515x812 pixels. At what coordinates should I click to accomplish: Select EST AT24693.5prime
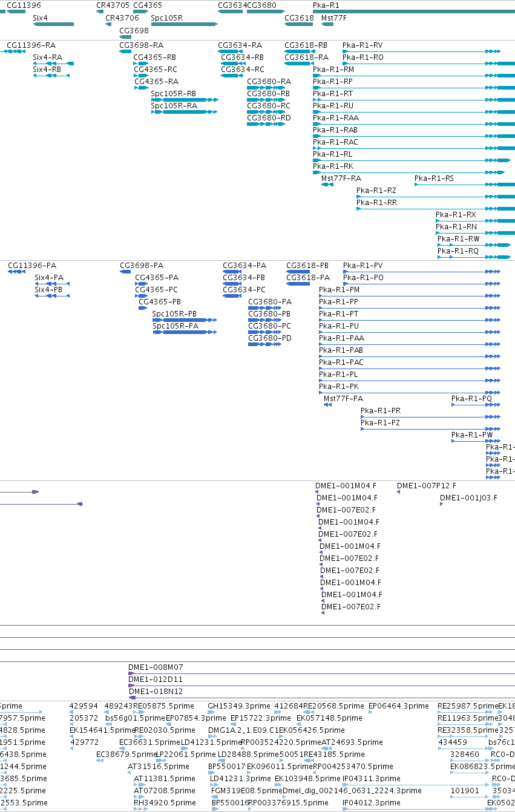click(352, 742)
